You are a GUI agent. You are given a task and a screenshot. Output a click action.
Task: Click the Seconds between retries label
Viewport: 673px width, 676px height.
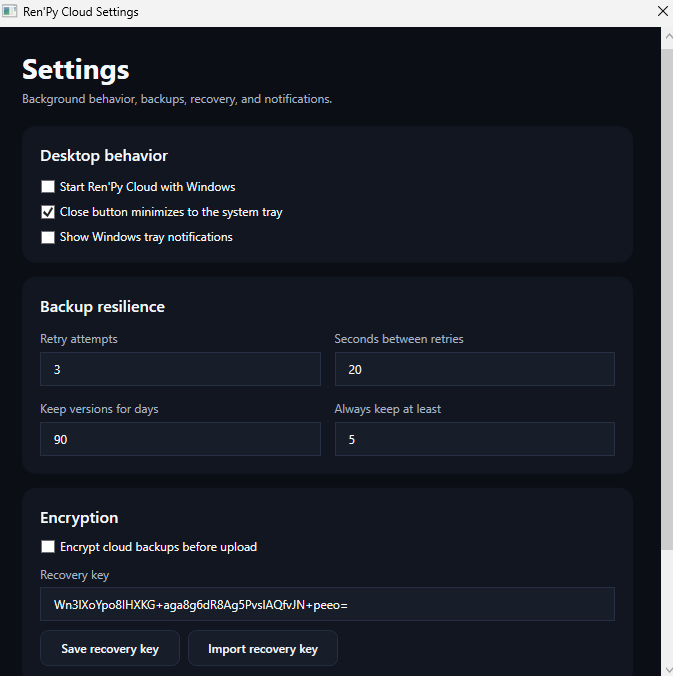click(x=399, y=339)
